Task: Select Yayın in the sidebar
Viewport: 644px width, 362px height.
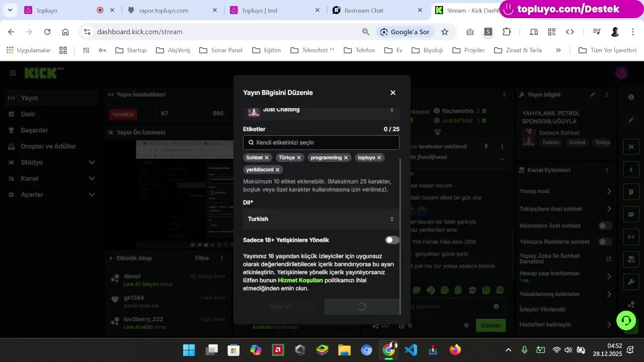Action: 51,98
